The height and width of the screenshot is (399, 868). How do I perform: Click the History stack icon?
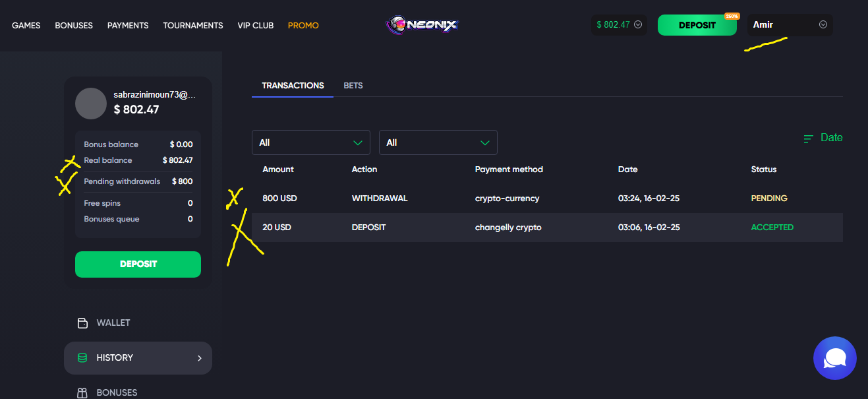point(82,357)
